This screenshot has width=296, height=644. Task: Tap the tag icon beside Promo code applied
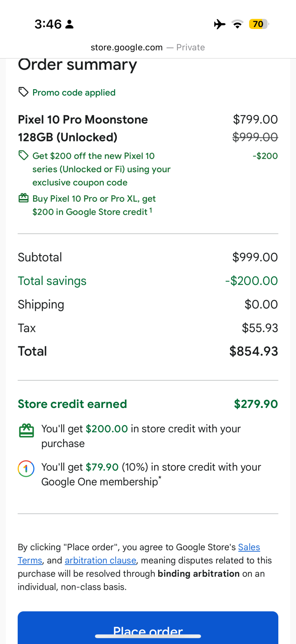(23, 92)
